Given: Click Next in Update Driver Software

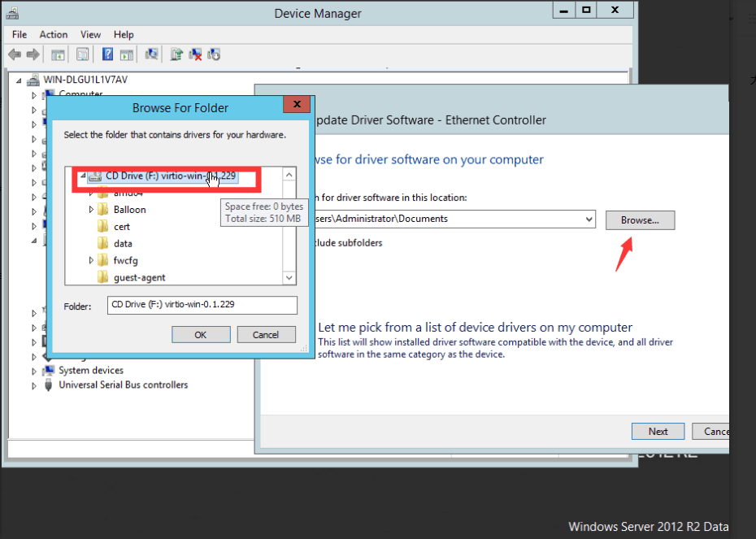Looking at the screenshot, I should (658, 432).
